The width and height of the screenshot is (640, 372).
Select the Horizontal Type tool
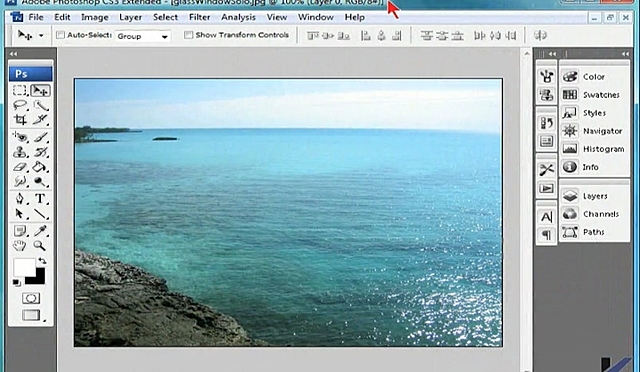(40, 199)
